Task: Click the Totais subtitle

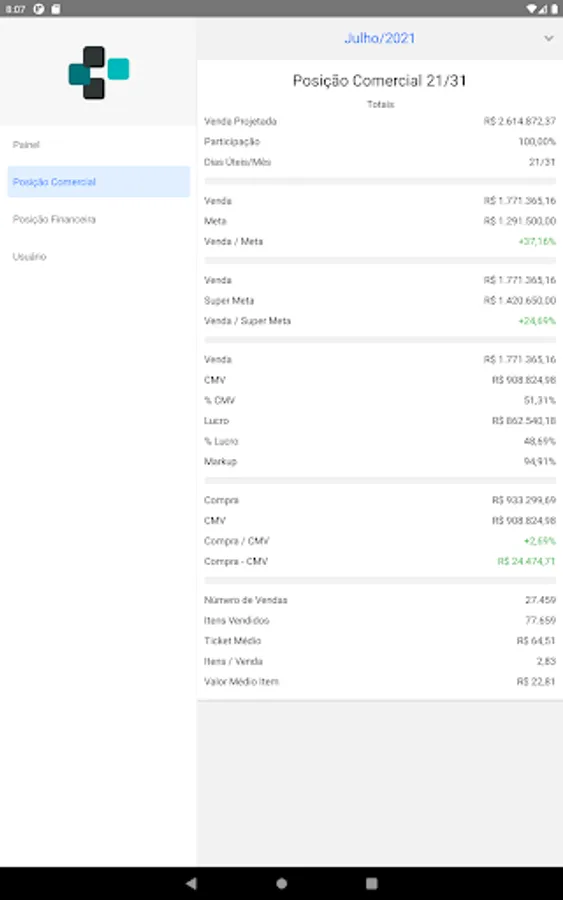Action: (380, 104)
